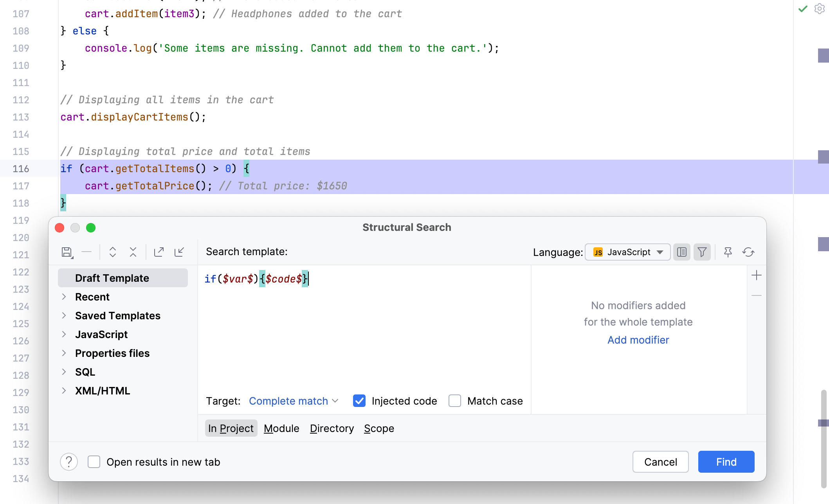Save the current search template
Screen dimensions: 829x504
coord(67,252)
